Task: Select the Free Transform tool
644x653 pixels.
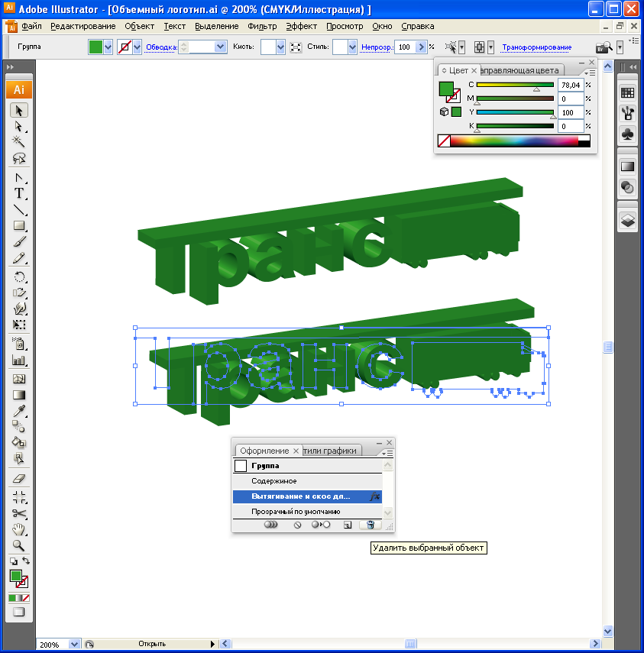Action: [x=19, y=325]
